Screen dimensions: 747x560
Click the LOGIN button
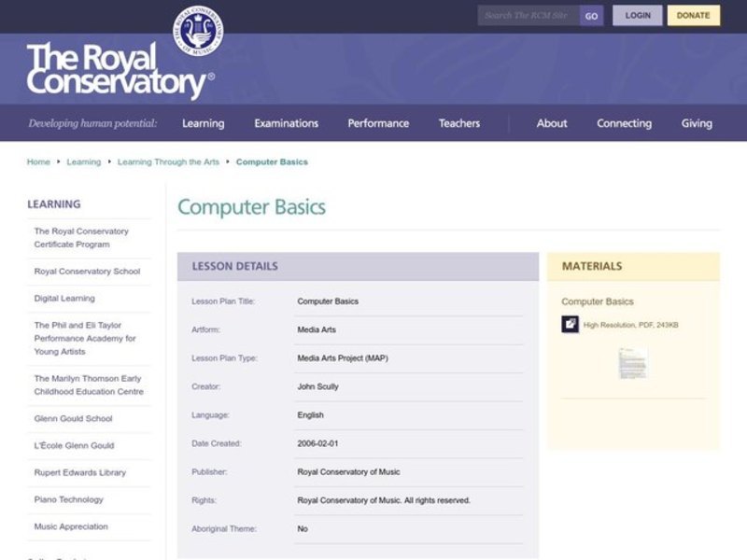tap(638, 15)
